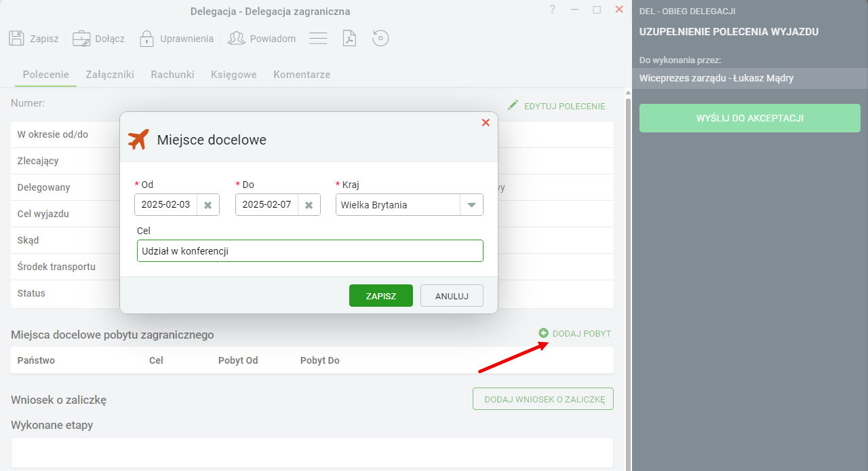Click the green plus icon by Dodaj pobyt
The height and width of the screenshot is (471, 868).
pos(544,333)
